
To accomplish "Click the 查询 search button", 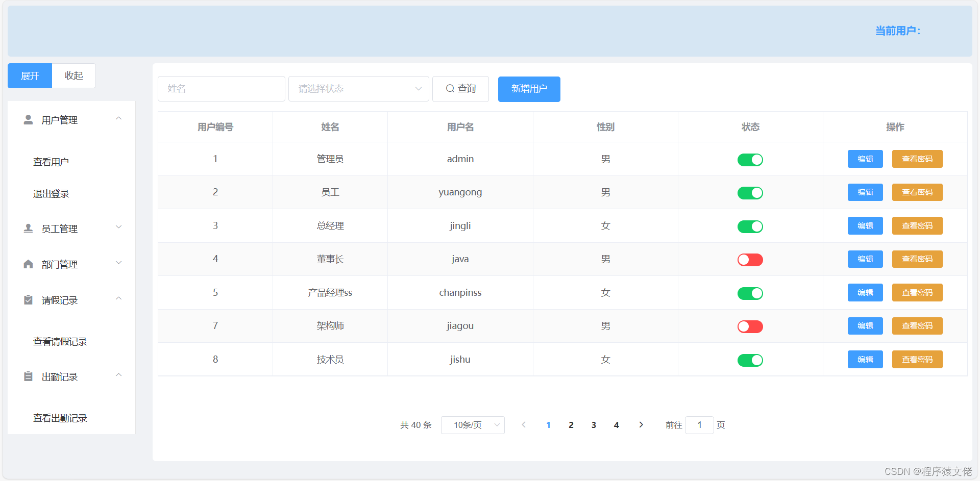I will [460, 89].
